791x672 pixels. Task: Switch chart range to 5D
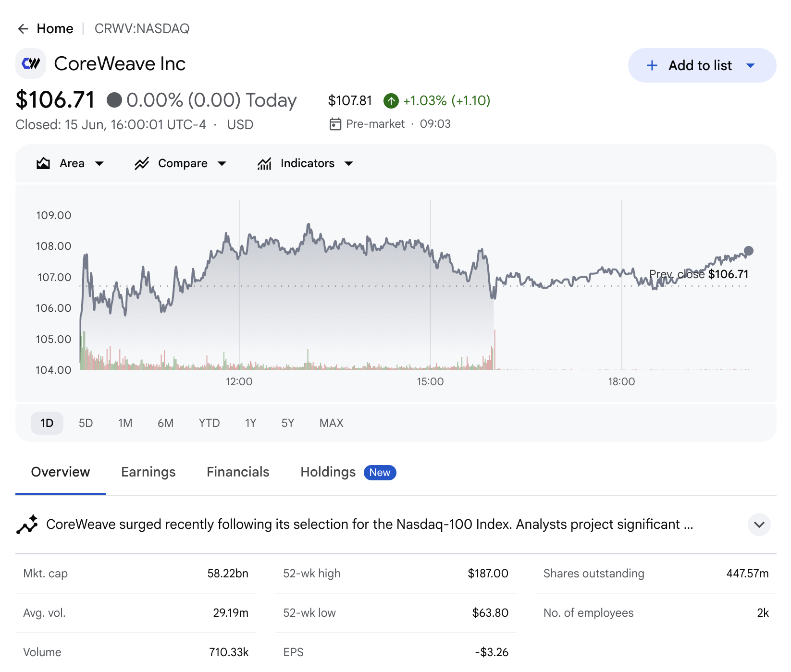point(86,423)
